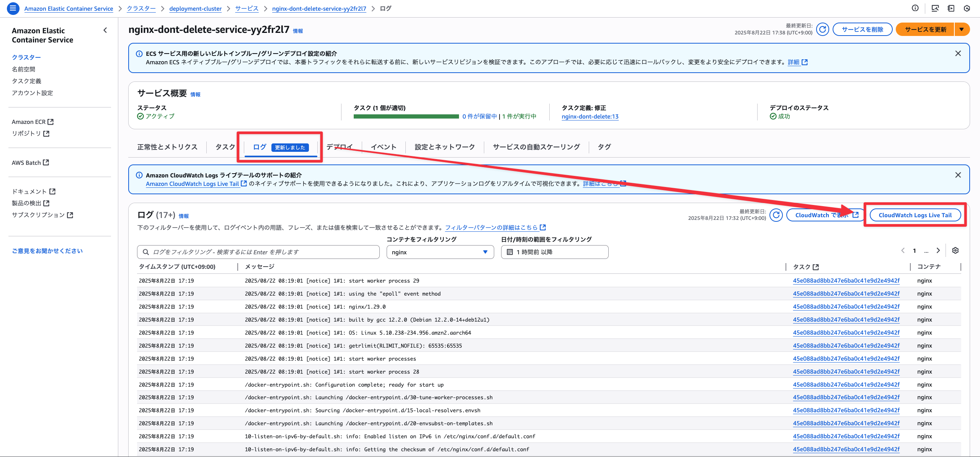Click the メッセージ column header
This screenshot has width=980, height=457.
click(260, 267)
